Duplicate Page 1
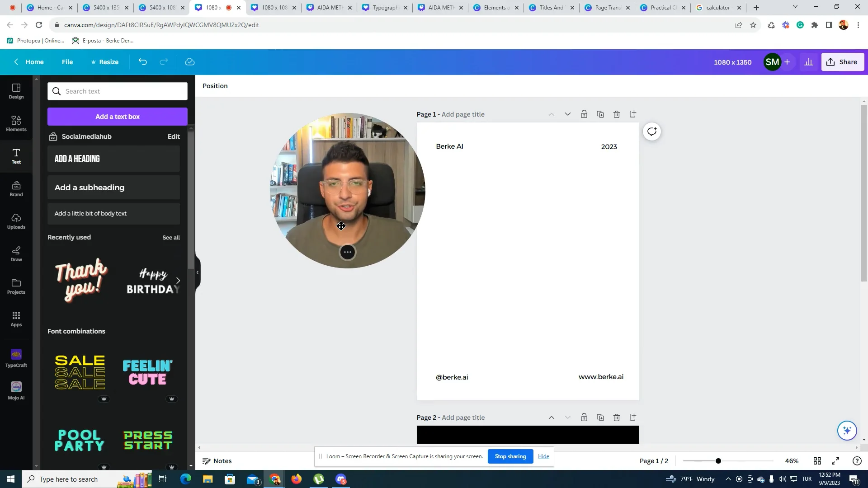868x488 pixels. click(x=600, y=114)
